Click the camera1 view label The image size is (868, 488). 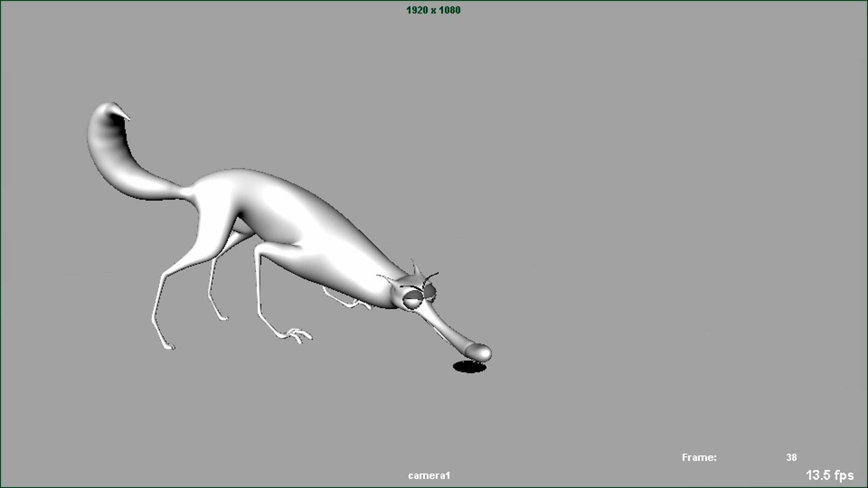(429, 476)
